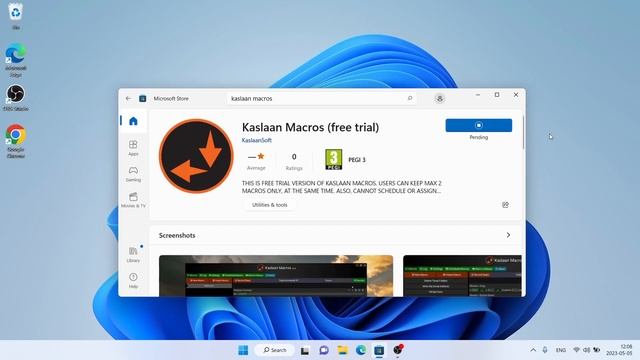Open network and volume quick settings
Image resolution: width=640 pixels, height=360 pixels.
(x=586, y=350)
